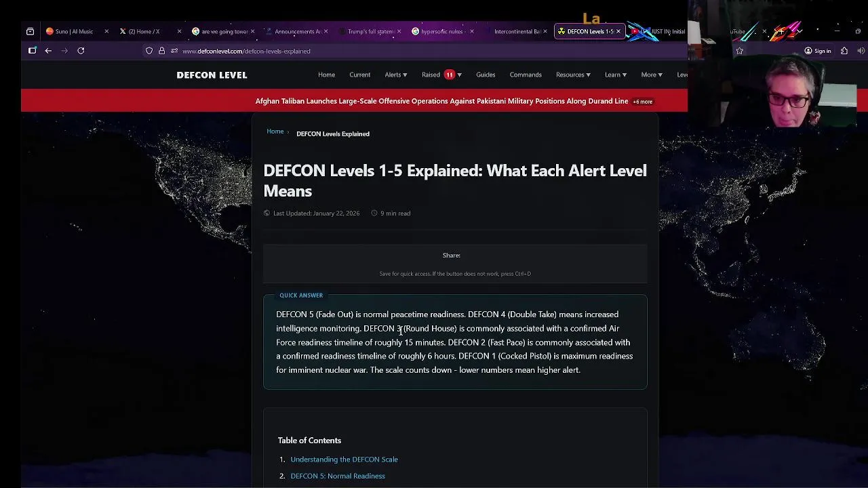Viewport: 868px width, 488px height.
Task: Bookmark this page with the star icon
Action: (x=740, y=51)
